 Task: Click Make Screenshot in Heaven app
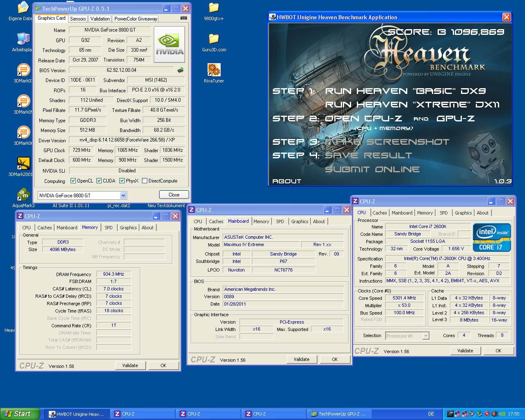click(x=387, y=142)
